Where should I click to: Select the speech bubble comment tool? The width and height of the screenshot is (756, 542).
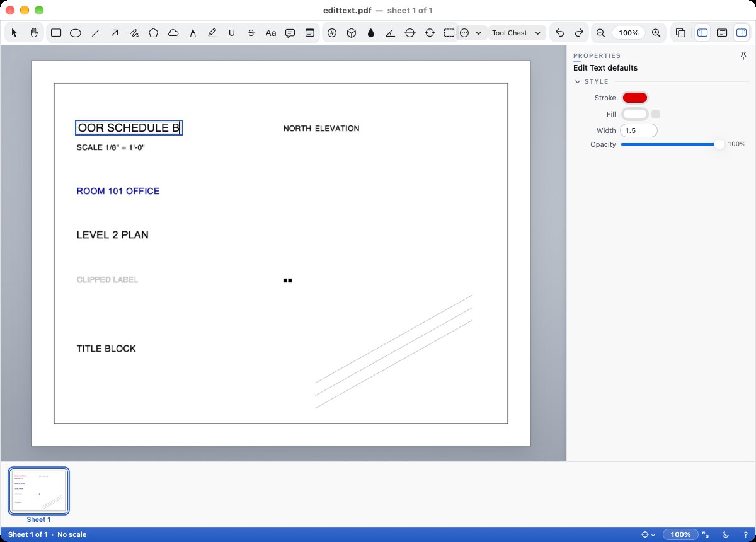(290, 33)
